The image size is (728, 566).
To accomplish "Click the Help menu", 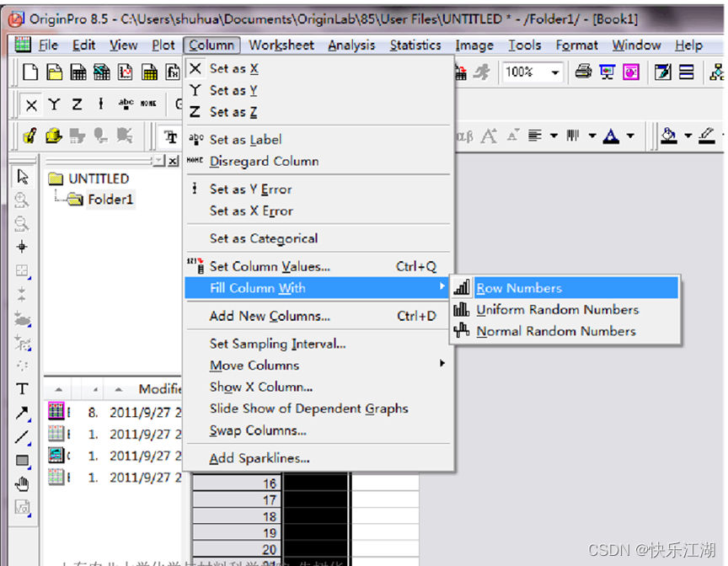I will (688, 45).
